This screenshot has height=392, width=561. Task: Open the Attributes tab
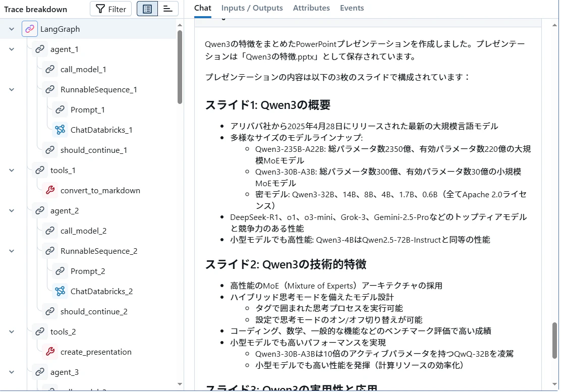[x=311, y=8]
